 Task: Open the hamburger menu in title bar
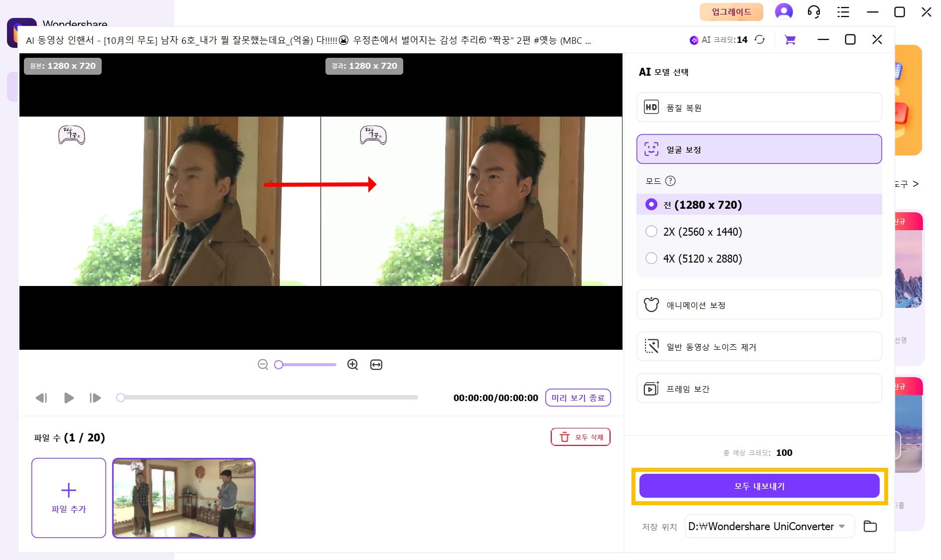point(843,12)
